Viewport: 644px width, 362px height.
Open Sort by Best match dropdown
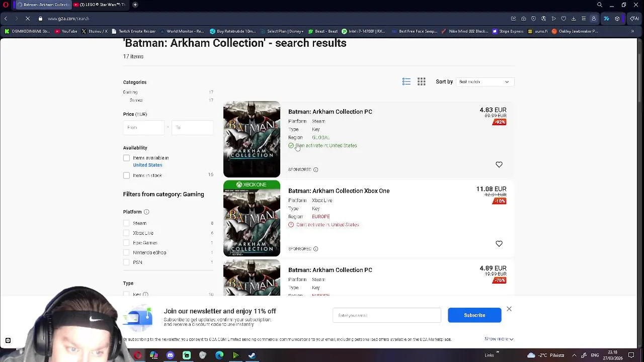[485, 81]
